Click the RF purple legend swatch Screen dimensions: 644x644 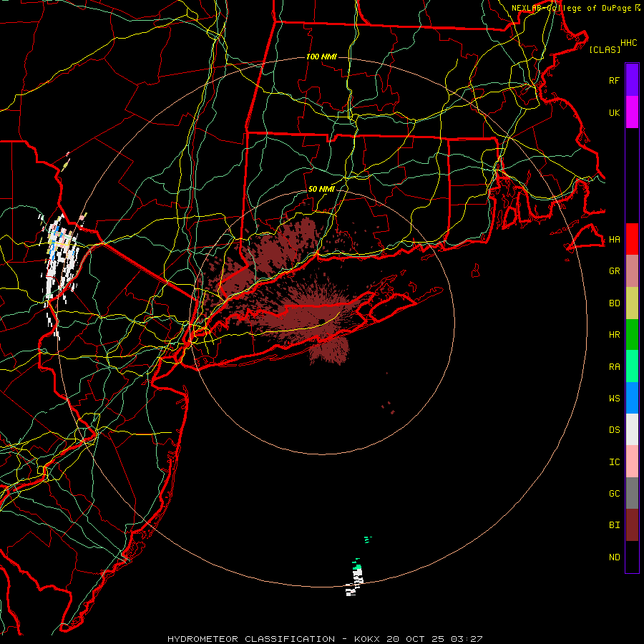[x=632, y=80]
